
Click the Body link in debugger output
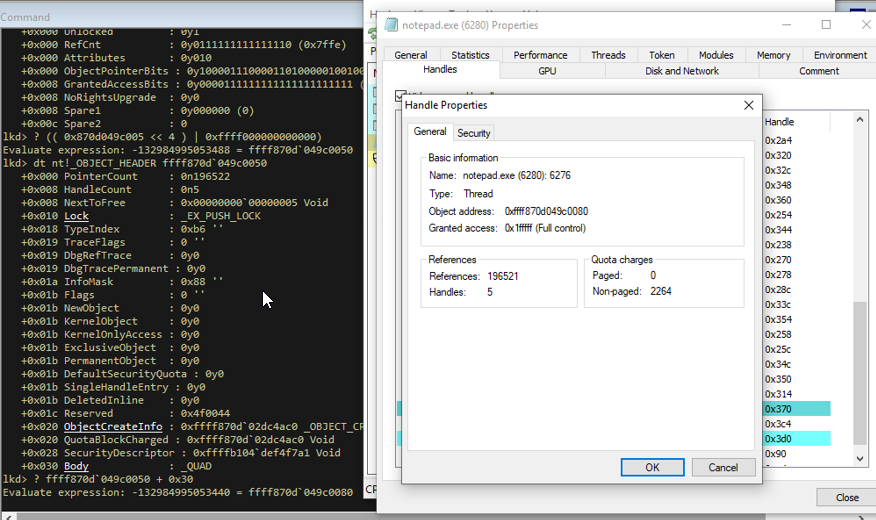click(x=76, y=466)
